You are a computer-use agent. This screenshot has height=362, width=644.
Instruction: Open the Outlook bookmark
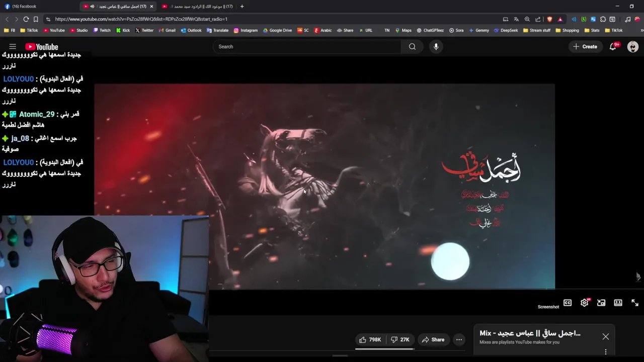pyautogui.click(x=191, y=30)
